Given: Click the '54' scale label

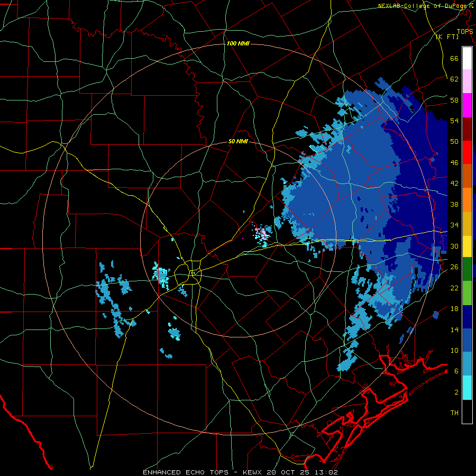Looking at the screenshot, I should coord(454,121).
